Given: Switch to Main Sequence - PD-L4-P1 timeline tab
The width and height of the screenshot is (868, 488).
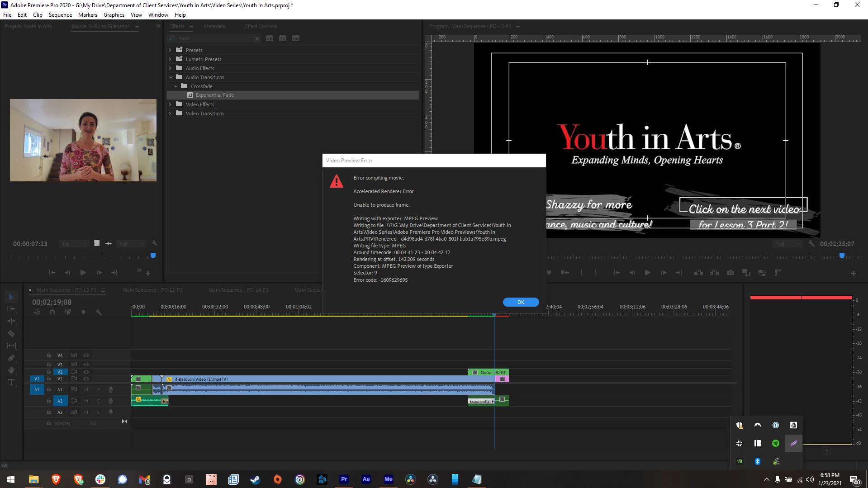Looking at the screenshot, I should coord(238,290).
